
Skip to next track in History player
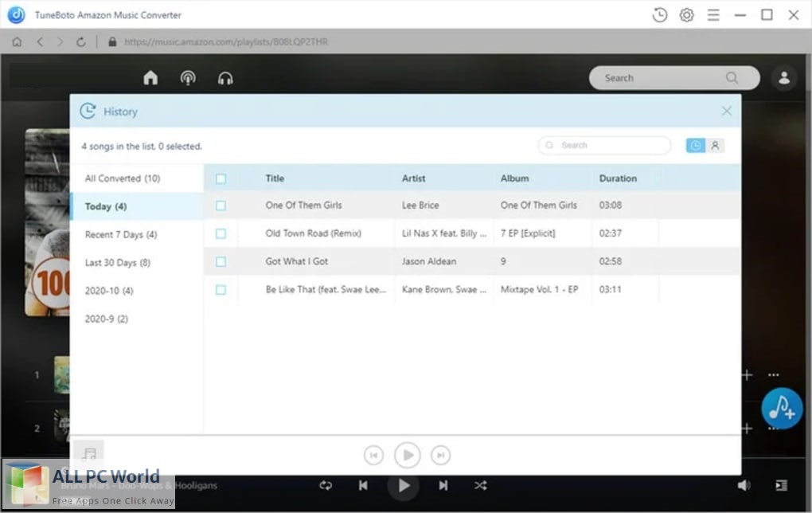[x=440, y=455]
